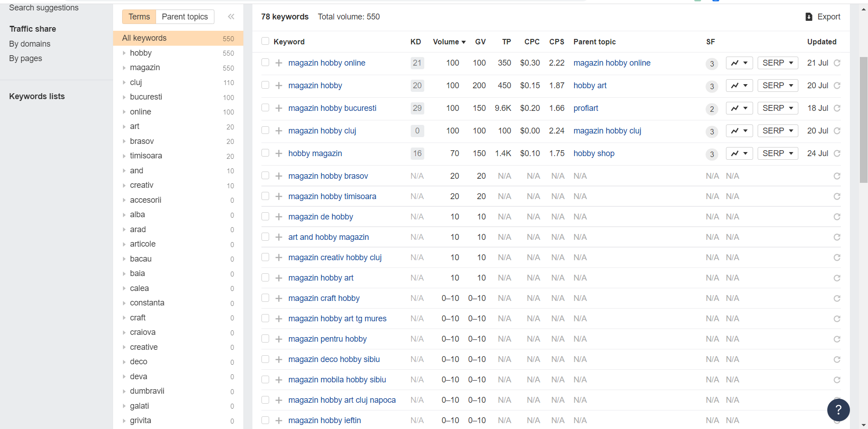
Task: Add magazin hobby online to list via plus icon
Action: click(x=279, y=63)
